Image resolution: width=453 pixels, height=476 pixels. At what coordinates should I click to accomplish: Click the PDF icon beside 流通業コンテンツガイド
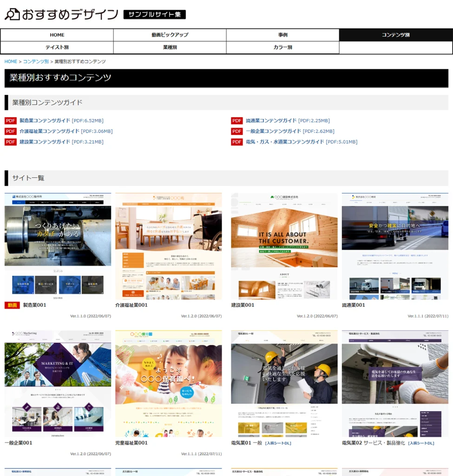[237, 121]
